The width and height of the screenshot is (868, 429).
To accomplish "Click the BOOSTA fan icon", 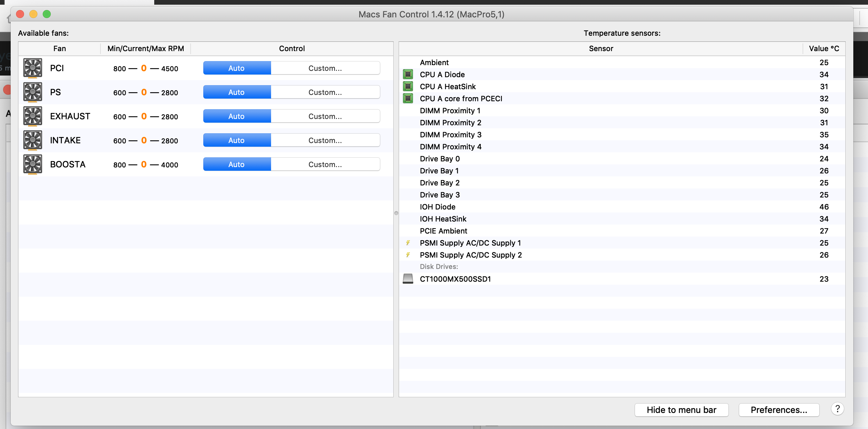I will tap(33, 164).
